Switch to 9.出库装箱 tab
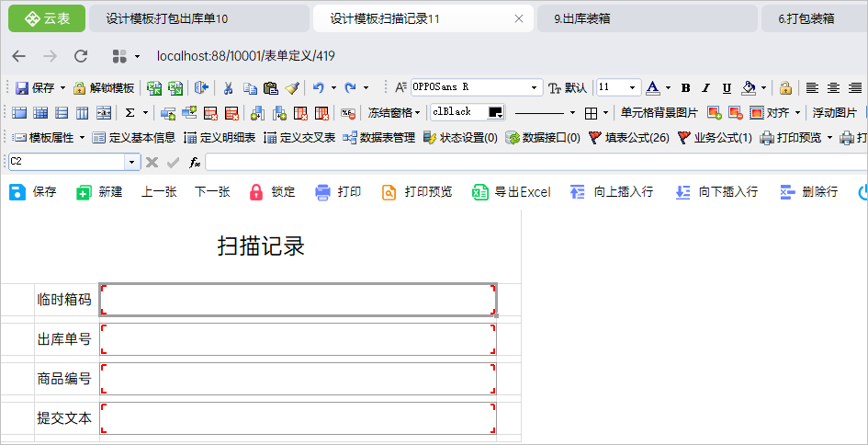 point(648,18)
